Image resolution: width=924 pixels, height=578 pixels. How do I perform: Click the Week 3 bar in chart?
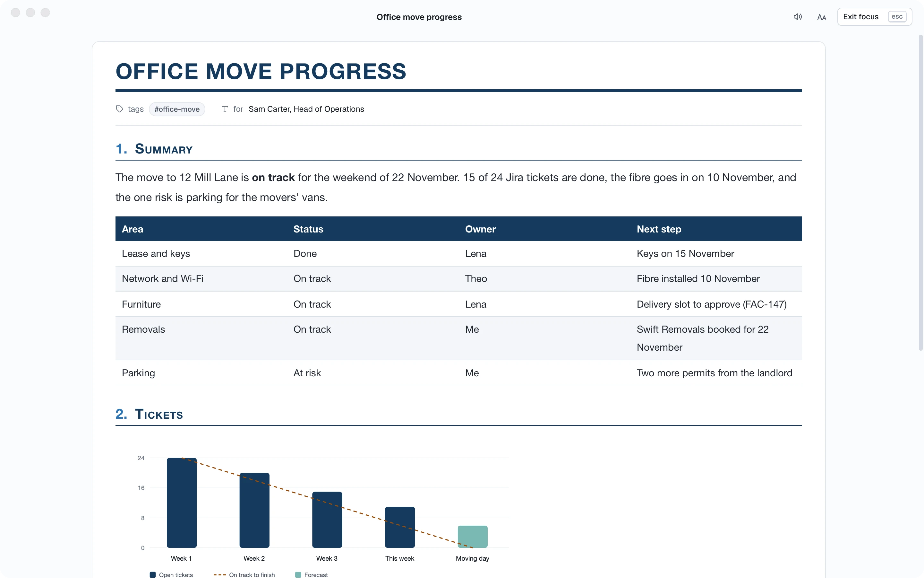(327, 520)
